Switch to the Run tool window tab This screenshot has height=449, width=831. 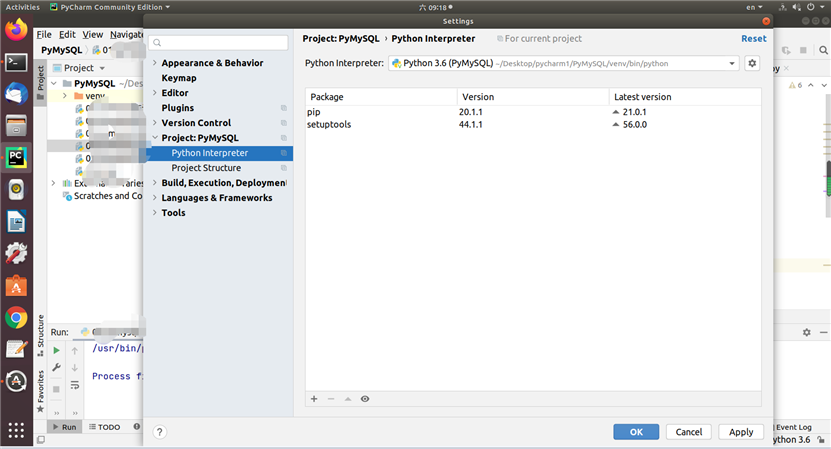coord(64,427)
